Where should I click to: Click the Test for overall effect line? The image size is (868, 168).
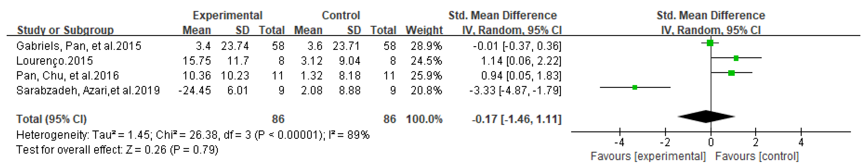pos(117,150)
